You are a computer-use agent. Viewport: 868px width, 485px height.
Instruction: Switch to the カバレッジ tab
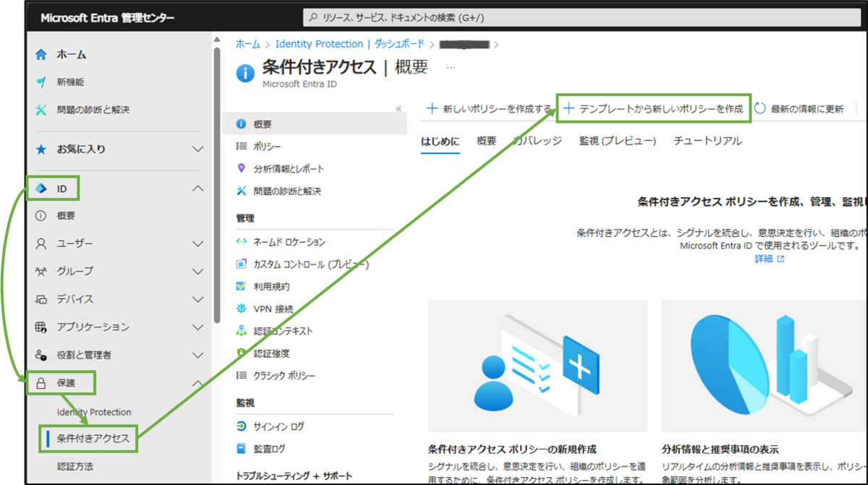pos(538,141)
